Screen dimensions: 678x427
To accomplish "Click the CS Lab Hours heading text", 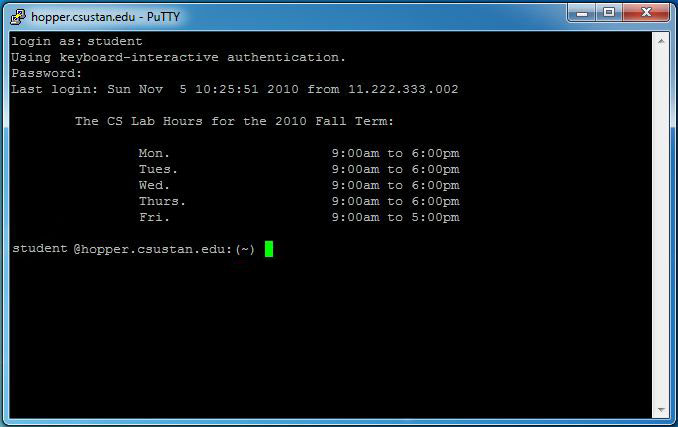I will pos(234,121).
